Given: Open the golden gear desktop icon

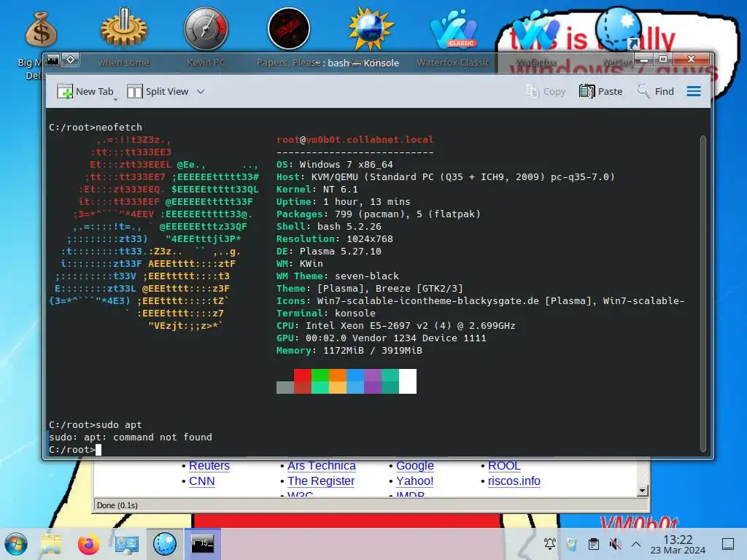Looking at the screenshot, I should point(124,28).
